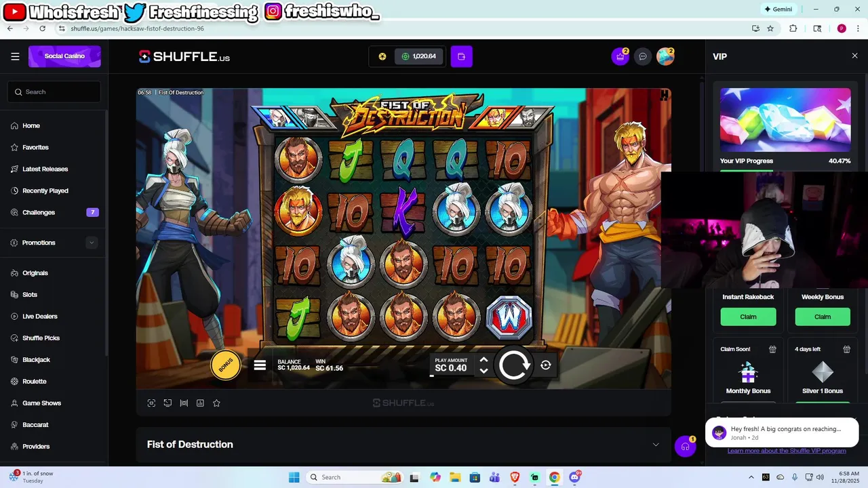Click the VIP gems banner
Viewport: 868px width, 488px height.
point(785,120)
